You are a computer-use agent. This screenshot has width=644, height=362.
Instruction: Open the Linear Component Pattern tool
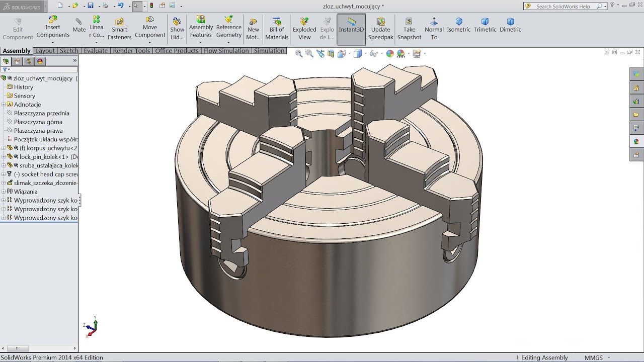[97, 27]
